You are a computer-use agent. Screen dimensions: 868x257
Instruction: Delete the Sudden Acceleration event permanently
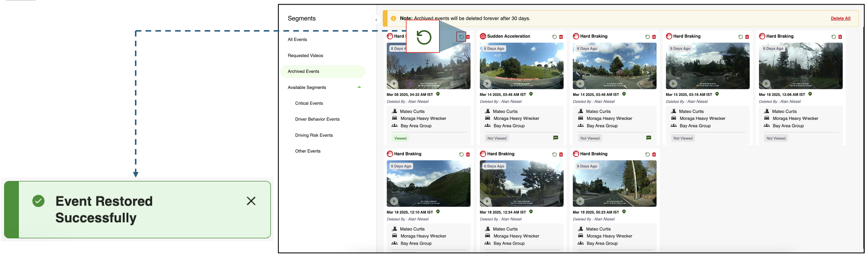point(561,37)
